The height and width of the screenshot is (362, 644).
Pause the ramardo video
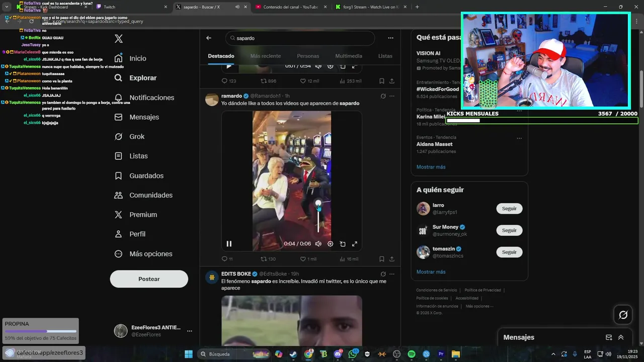coord(229,244)
